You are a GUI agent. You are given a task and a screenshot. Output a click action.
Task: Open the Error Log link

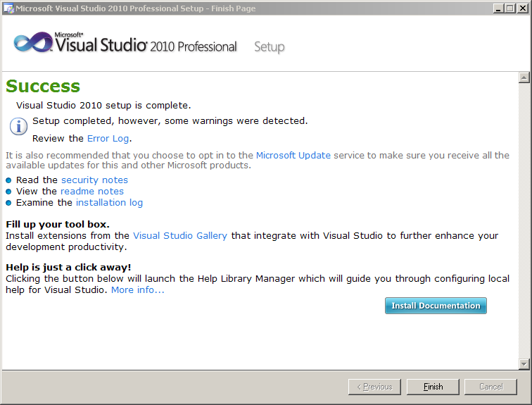point(108,139)
